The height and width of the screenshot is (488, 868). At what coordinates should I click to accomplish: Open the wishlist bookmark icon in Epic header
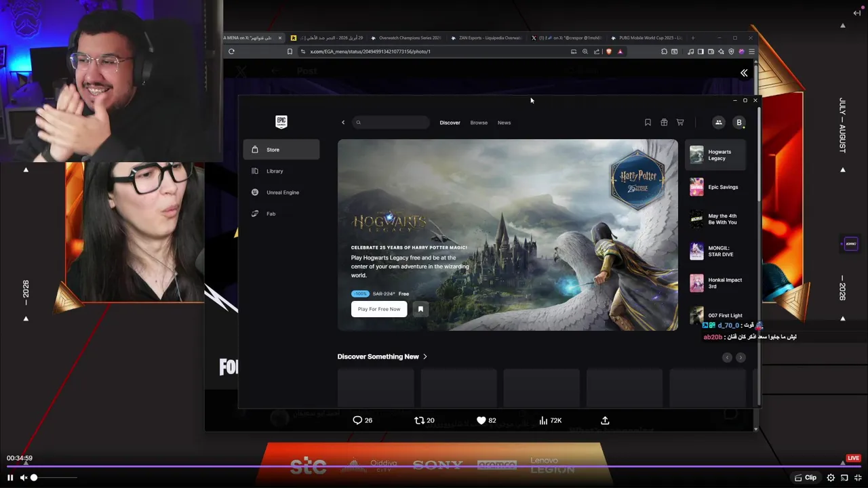(x=648, y=123)
